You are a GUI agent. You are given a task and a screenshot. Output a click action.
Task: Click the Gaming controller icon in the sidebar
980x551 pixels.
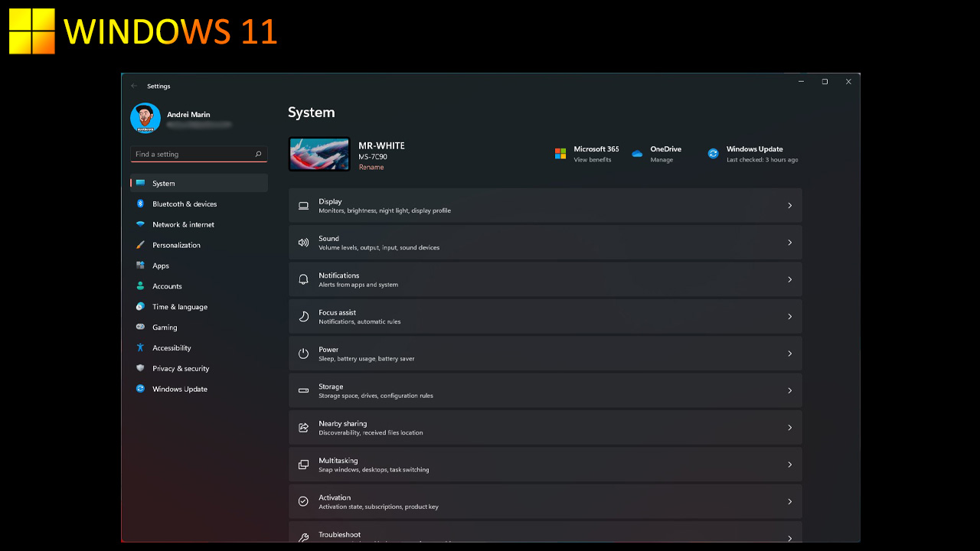pos(140,327)
